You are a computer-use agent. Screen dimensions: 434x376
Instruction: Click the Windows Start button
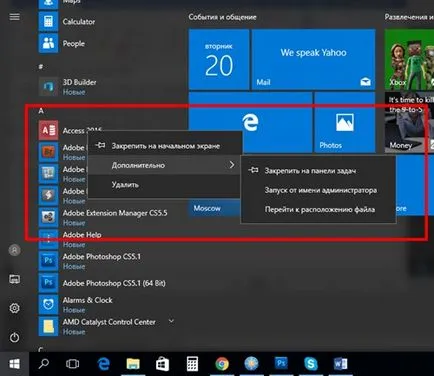pos(14,364)
